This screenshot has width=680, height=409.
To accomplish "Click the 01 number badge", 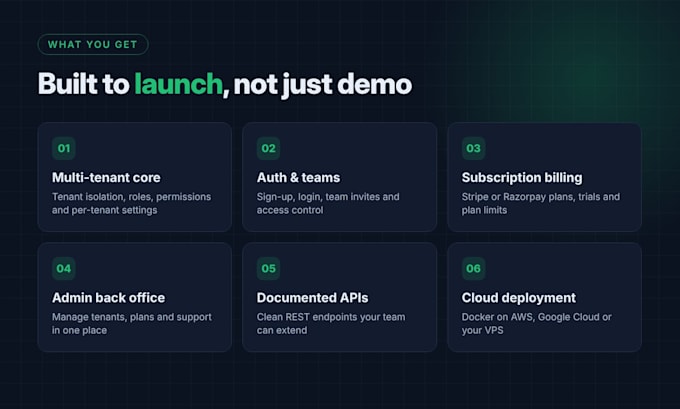I will coord(64,148).
